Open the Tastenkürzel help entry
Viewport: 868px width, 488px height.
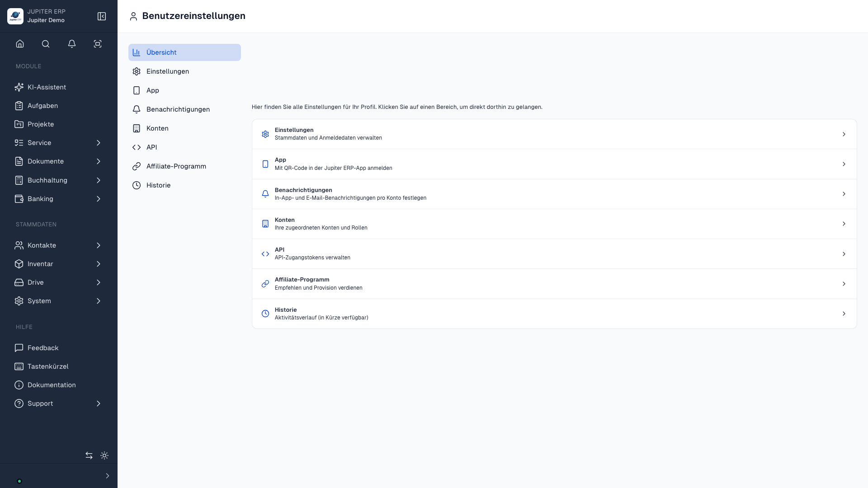click(59, 366)
